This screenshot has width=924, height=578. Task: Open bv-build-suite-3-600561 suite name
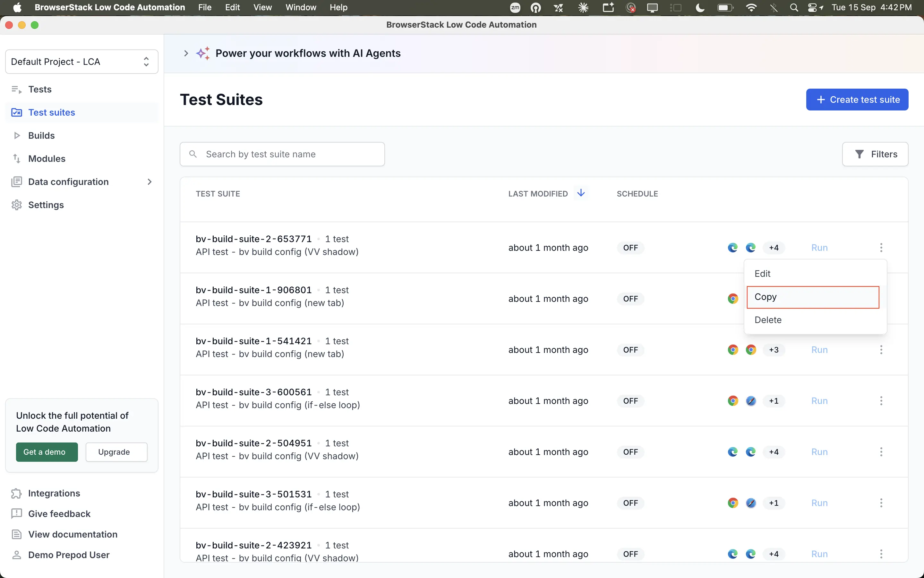pyautogui.click(x=253, y=392)
